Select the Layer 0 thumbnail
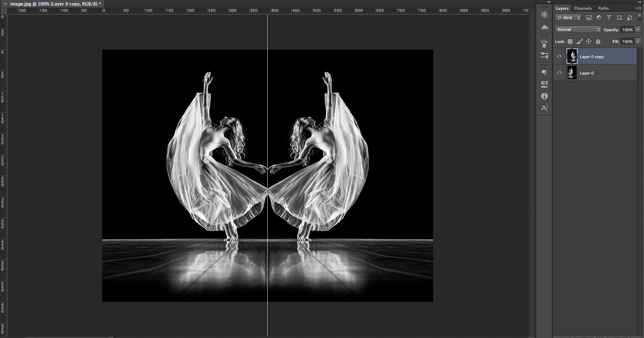The image size is (644, 338). (x=572, y=73)
